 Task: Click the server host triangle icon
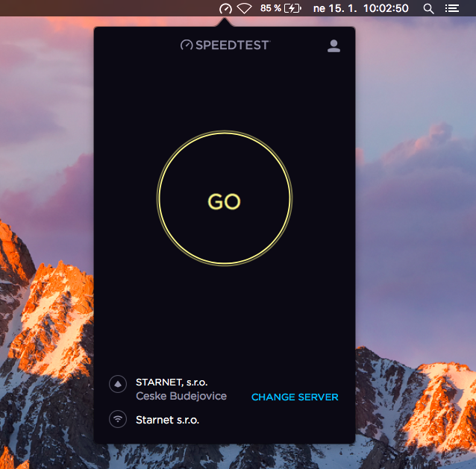118,384
